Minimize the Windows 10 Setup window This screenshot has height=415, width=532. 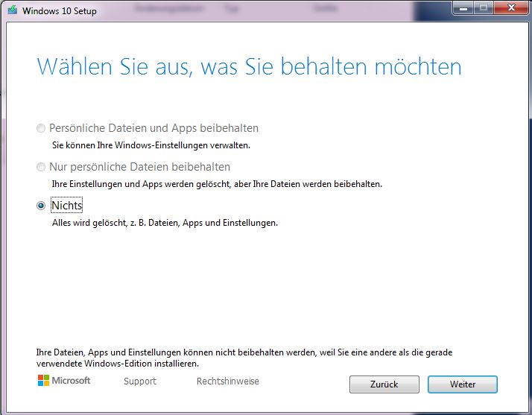pos(463,7)
